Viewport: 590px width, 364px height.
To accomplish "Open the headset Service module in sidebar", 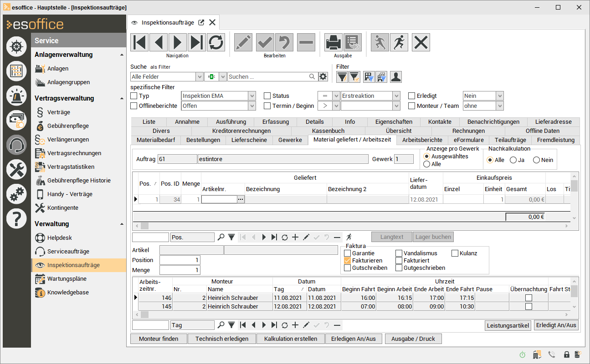I will point(16,146).
